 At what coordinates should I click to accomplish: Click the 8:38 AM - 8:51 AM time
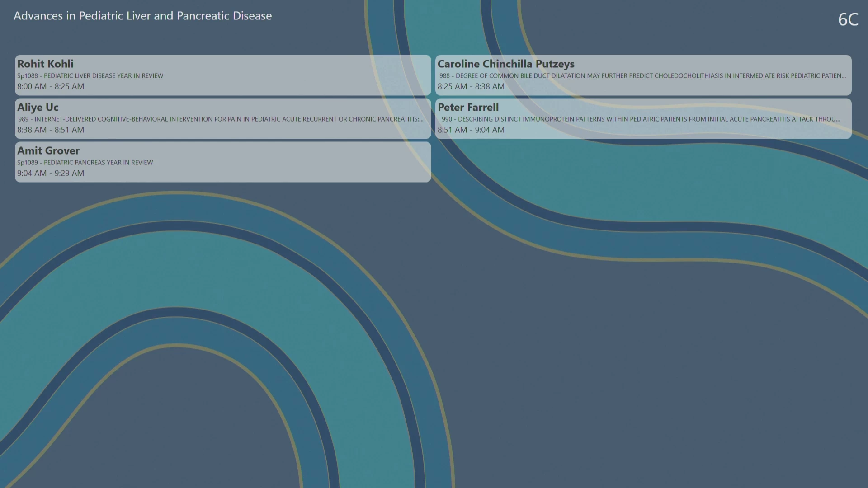tap(51, 130)
